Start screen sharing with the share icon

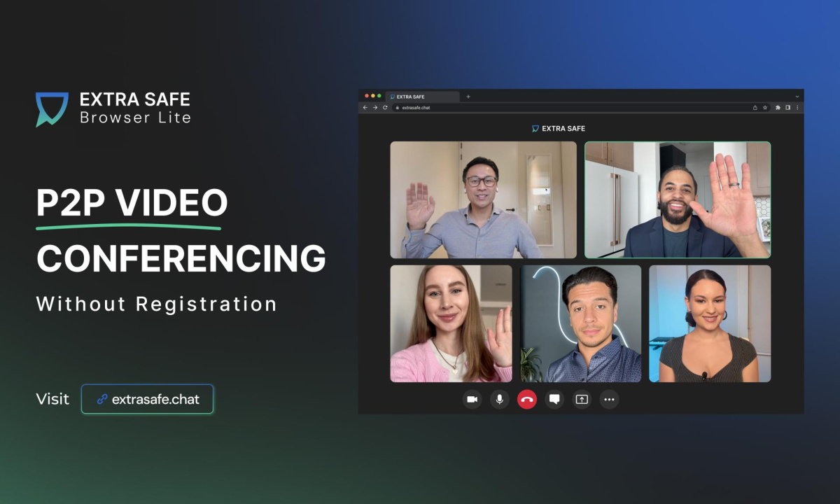point(582,399)
